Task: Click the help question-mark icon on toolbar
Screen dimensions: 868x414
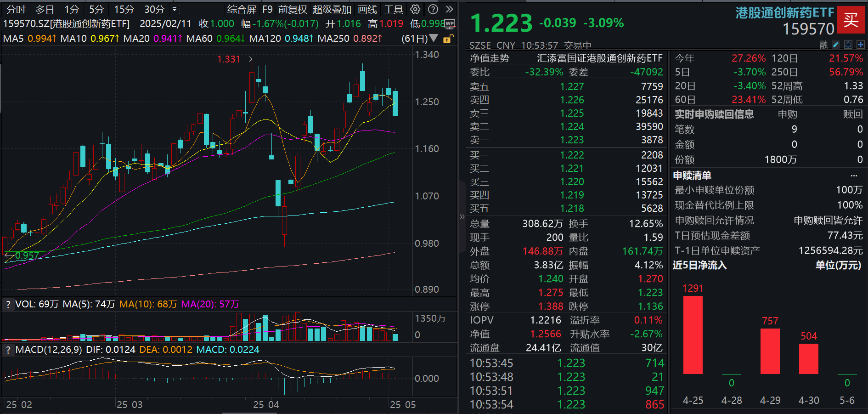Action: click(x=433, y=9)
